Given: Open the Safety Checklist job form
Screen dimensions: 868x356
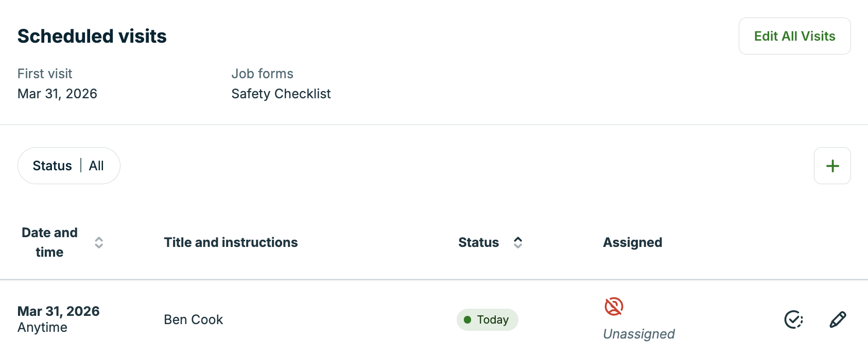Looking at the screenshot, I should pyautogui.click(x=281, y=94).
